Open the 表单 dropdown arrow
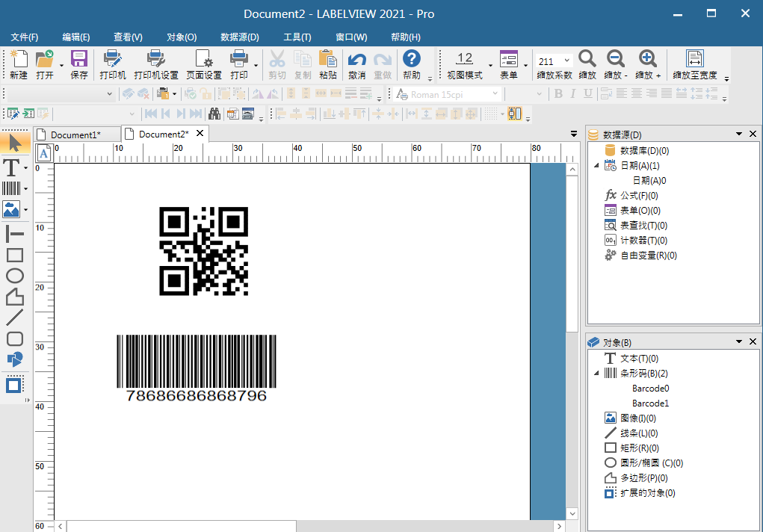Screen dimensions: 763x532 point(525,65)
